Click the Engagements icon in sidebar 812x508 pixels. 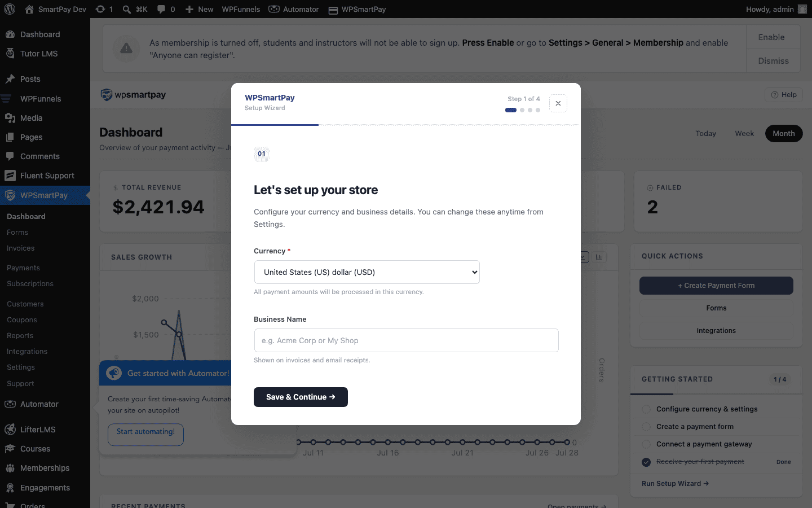click(10, 488)
